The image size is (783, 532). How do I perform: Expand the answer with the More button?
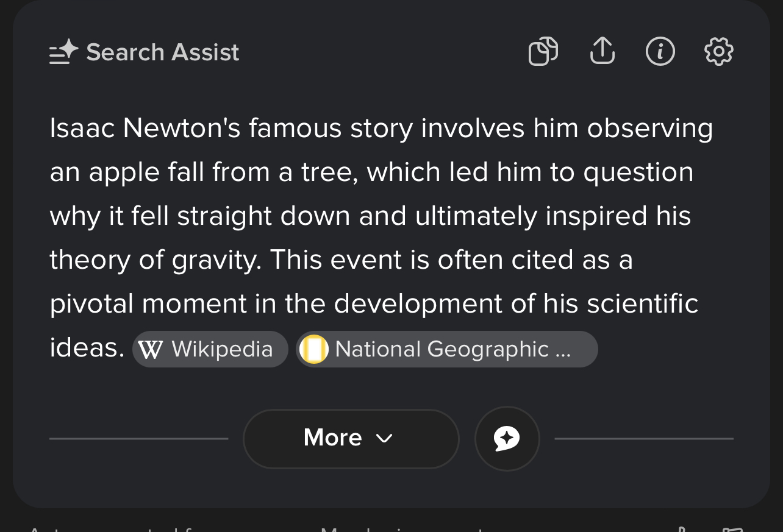(x=351, y=439)
